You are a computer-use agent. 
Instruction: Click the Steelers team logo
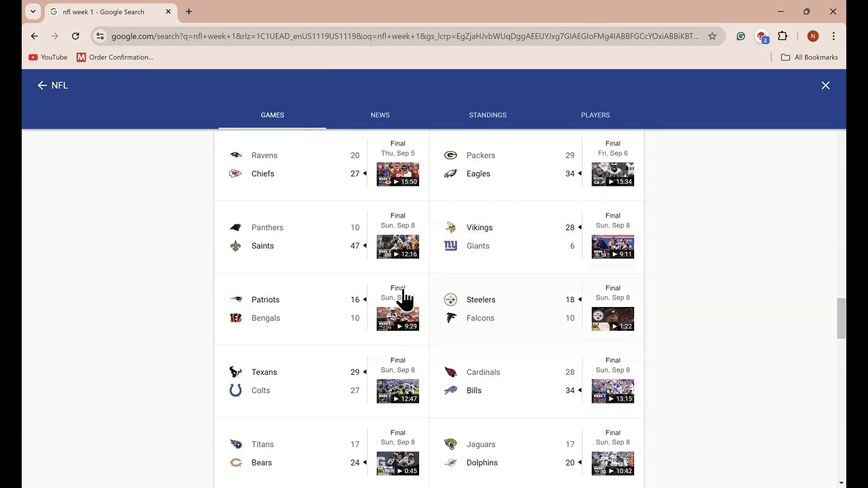click(450, 300)
